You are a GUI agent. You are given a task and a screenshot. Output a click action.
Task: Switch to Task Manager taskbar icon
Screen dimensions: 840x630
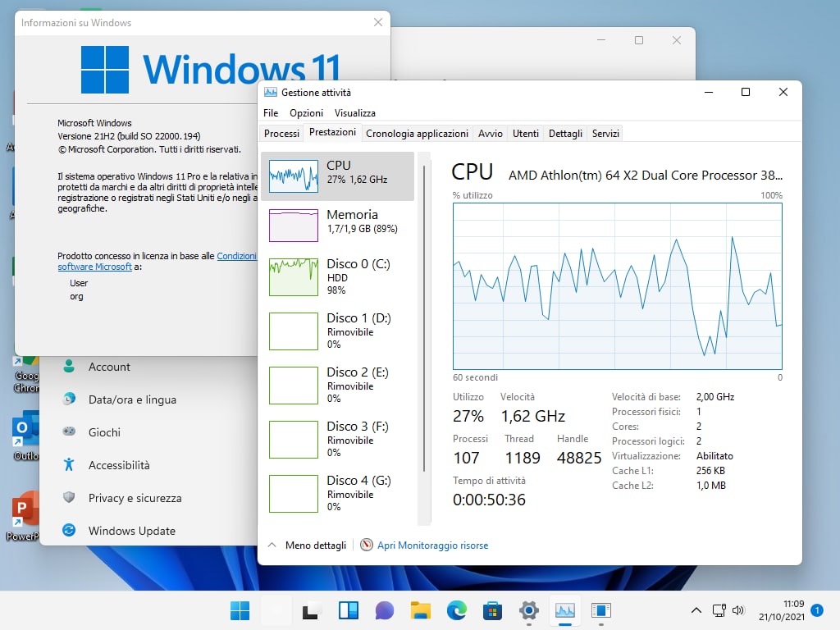point(565,610)
